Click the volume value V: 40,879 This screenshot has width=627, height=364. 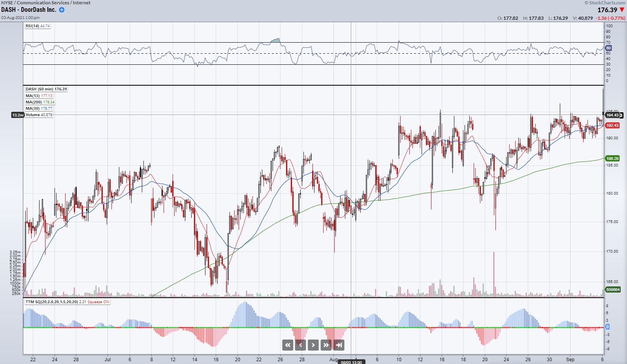point(583,18)
